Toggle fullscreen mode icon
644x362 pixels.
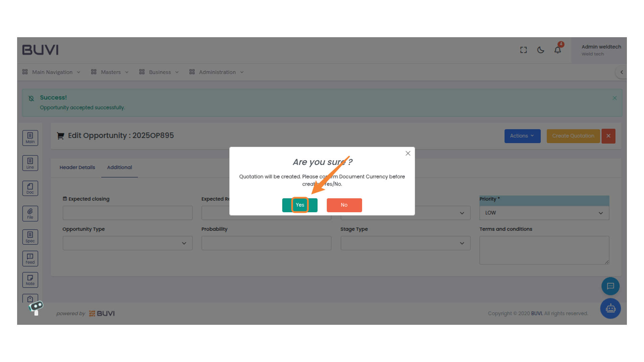tap(523, 50)
